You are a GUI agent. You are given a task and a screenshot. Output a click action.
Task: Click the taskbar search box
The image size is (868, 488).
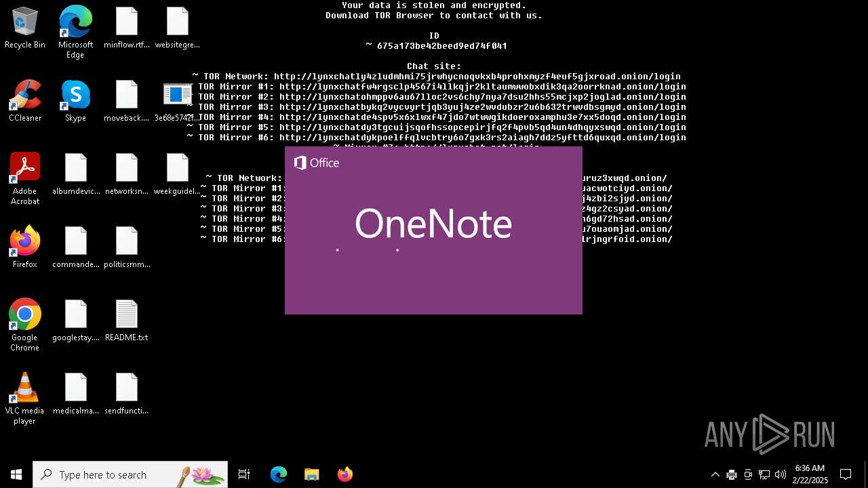point(130,474)
